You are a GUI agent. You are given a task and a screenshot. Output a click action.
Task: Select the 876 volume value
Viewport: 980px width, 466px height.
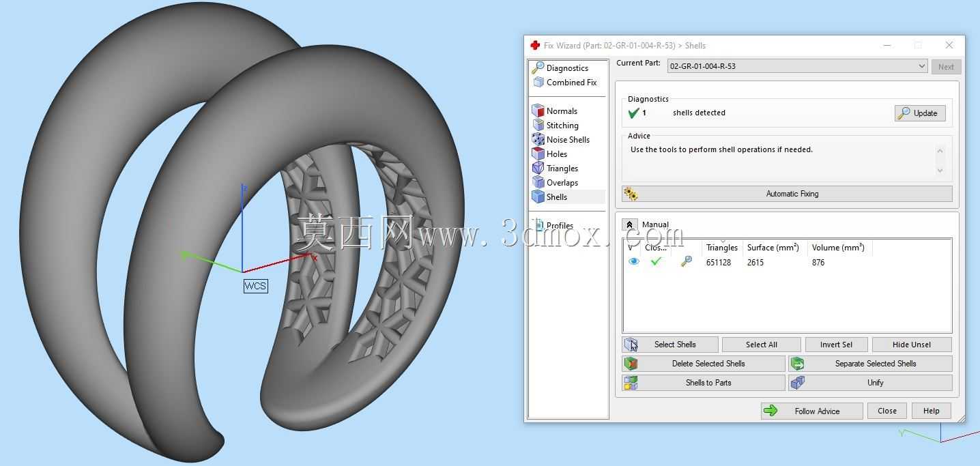point(818,263)
